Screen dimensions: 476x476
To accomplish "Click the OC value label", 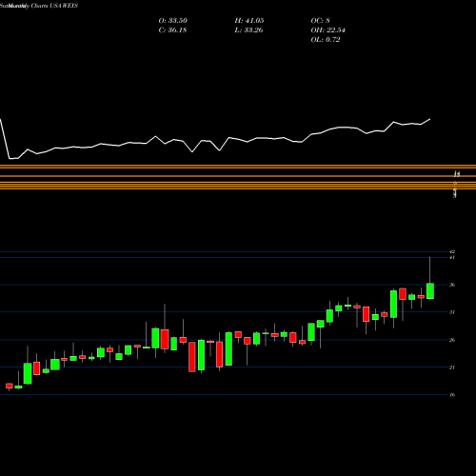I will (x=320, y=21).
